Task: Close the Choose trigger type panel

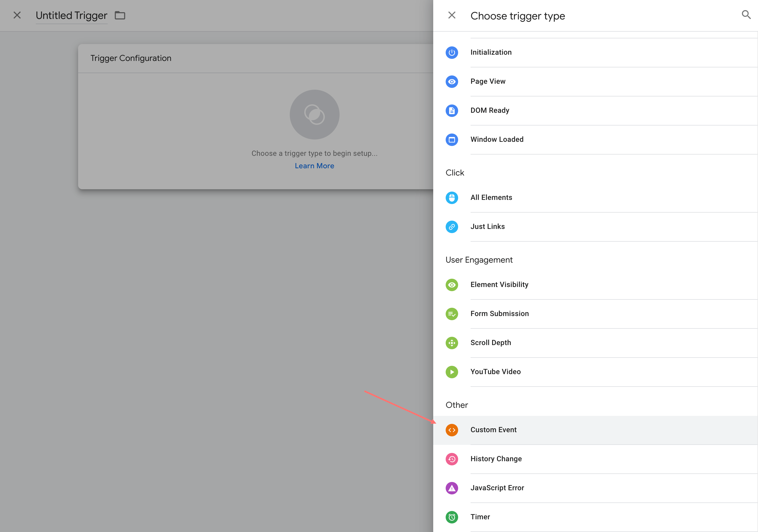Action: tap(452, 15)
